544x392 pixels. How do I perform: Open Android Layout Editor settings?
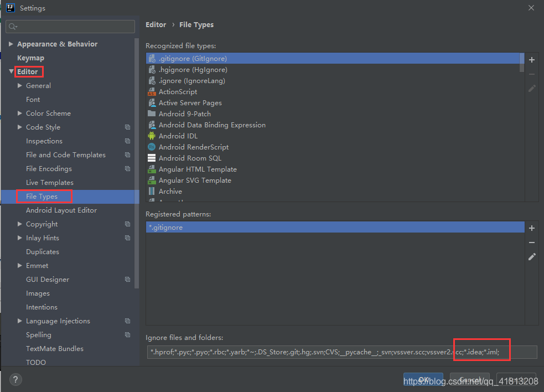[x=61, y=210]
